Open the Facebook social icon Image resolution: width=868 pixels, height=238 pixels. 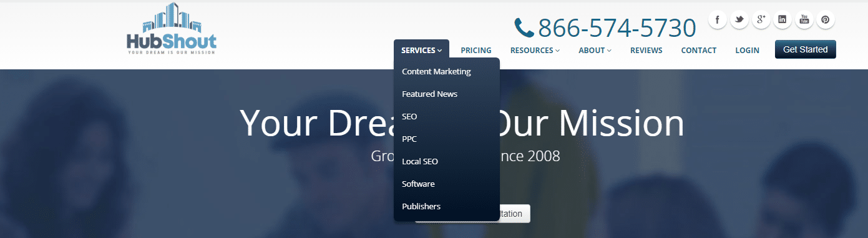tap(717, 19)
